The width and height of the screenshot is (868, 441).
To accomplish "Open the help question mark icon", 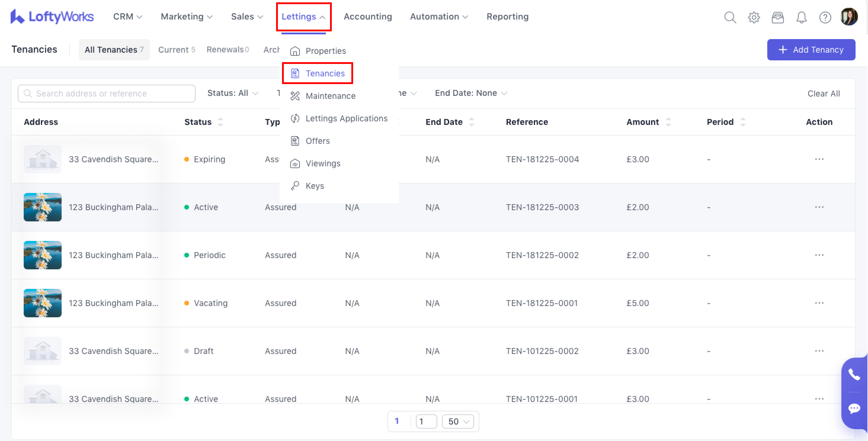I will [825, 17].
